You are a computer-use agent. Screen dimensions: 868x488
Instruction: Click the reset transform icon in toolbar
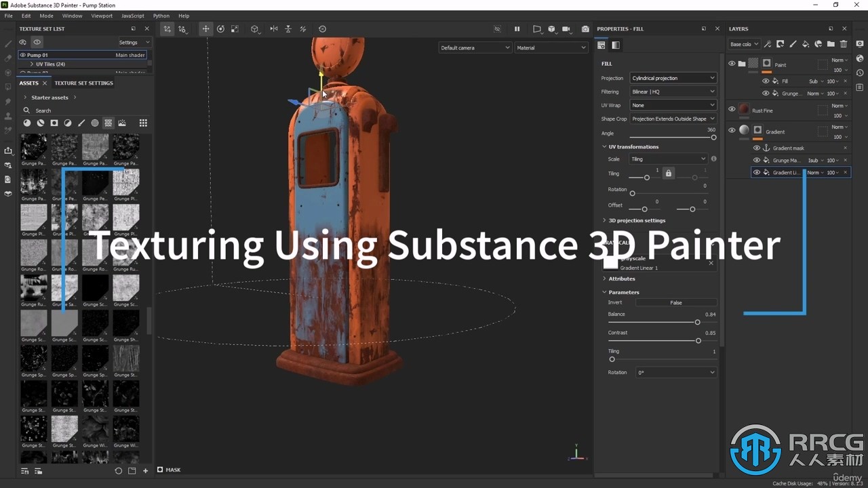[x=322, y=29]
